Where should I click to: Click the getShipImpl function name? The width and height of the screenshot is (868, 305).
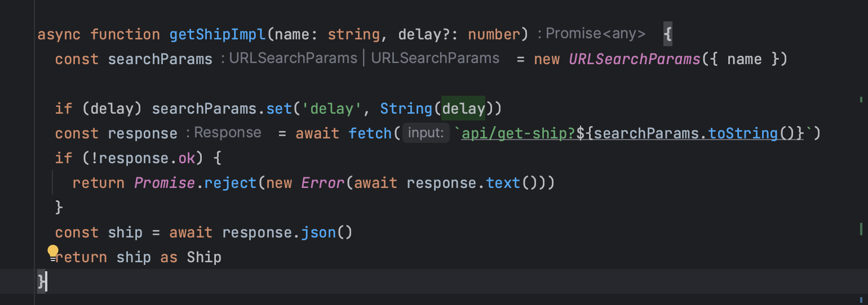pyautogui.click(x=218, y=35)
